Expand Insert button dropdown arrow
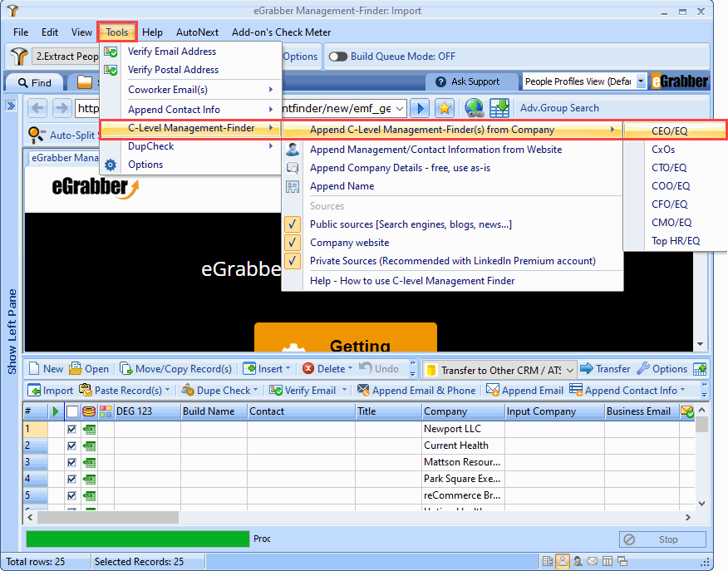The width and height of the screenshot is (728, 571). click(x=288, y=368)
